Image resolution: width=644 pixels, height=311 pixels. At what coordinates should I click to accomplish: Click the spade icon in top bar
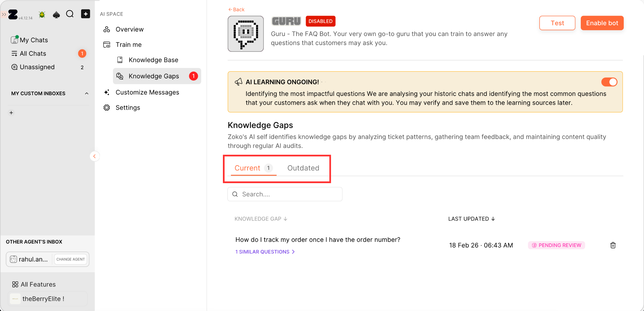[56, 14]
